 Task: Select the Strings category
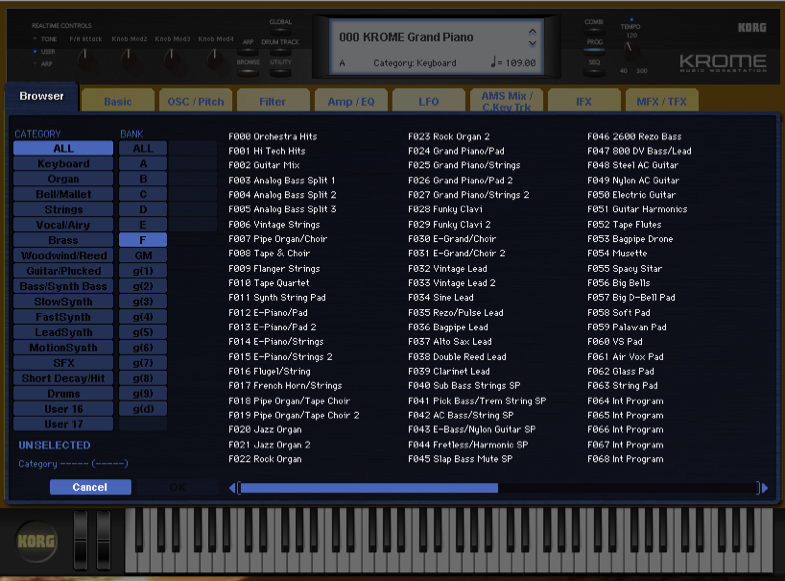[63, 209]
